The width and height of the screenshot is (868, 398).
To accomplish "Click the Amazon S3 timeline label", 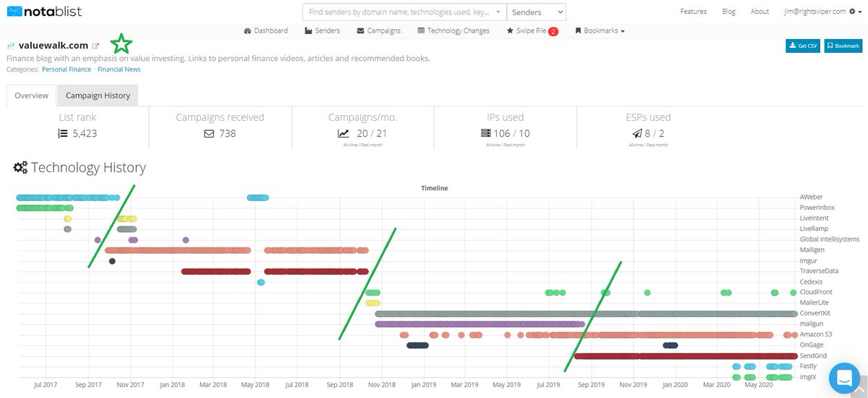I will point(815,334).
